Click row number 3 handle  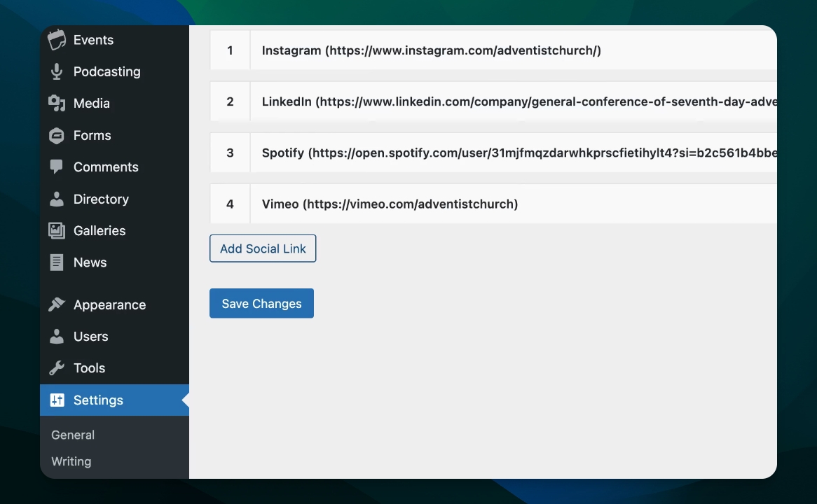coord(230,153)
